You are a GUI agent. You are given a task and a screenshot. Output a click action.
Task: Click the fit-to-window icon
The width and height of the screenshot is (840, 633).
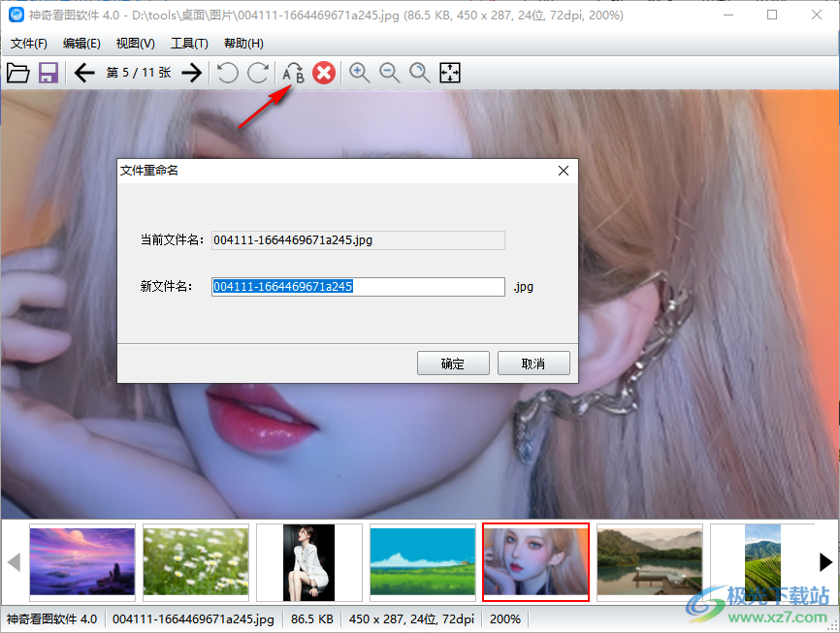[x=450, y=73]
